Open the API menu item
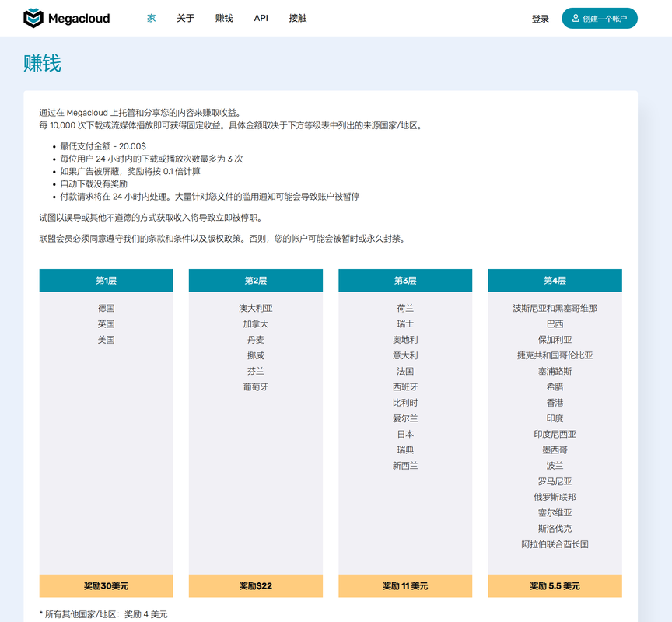The image size is (672, 622). pyautogui.click(x=261, y=18)
